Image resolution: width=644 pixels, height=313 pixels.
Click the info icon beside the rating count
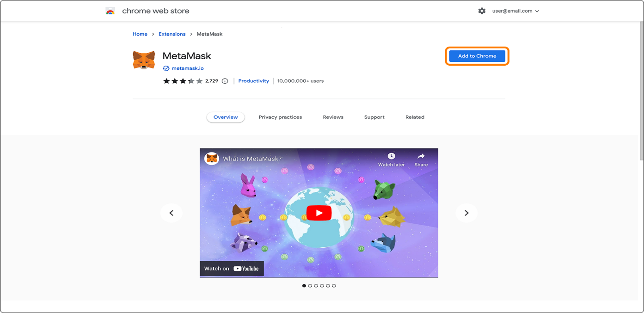click(225, 81)
